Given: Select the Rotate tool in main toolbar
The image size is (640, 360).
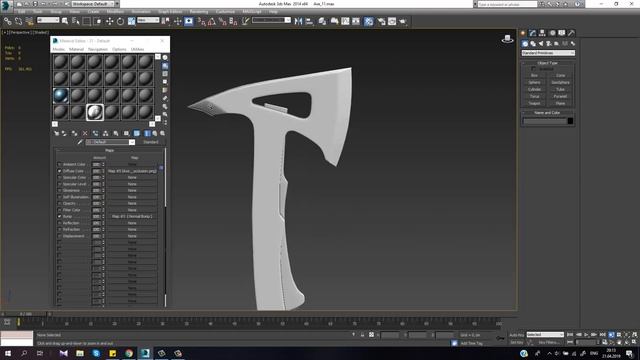Looking at the screenshot, I should [x=120, y=21].
